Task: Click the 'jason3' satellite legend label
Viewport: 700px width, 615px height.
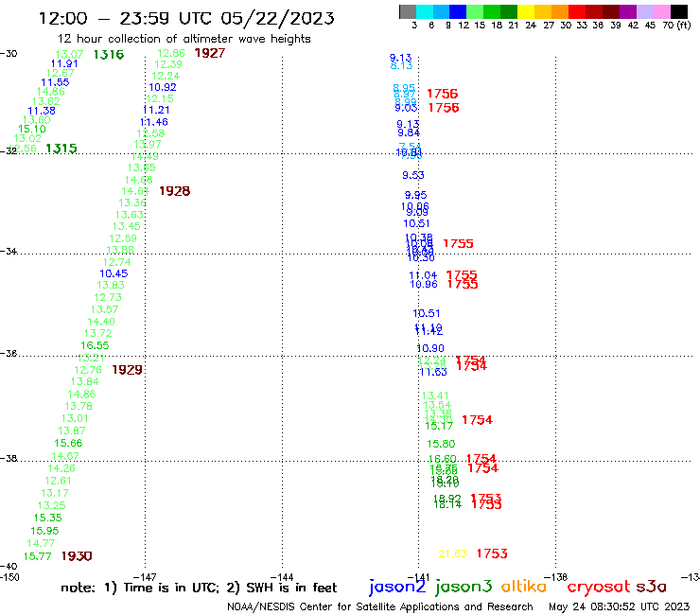Action: [464, 587]
